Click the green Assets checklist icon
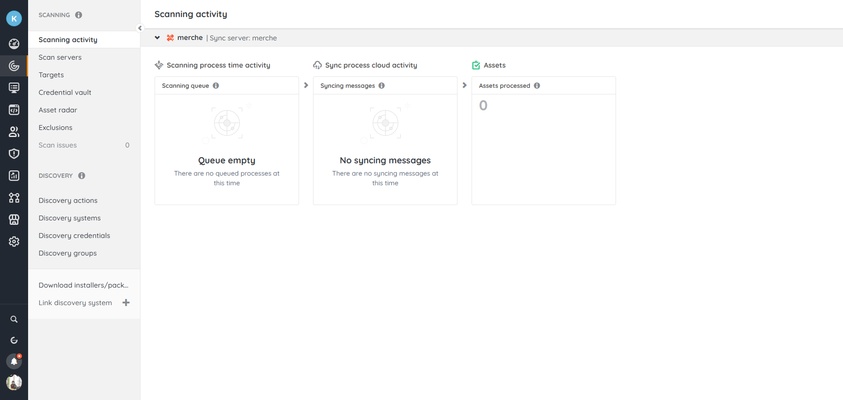 pos(476,65)
